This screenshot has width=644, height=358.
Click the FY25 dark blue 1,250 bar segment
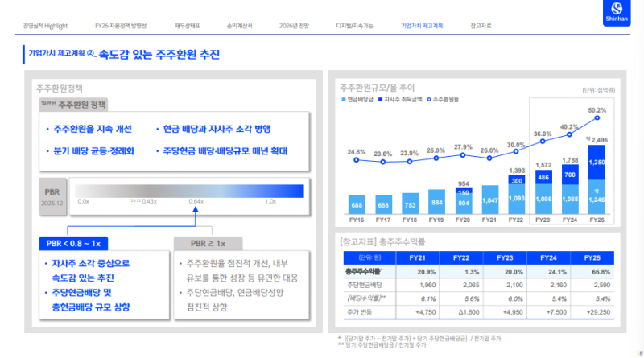597,161
